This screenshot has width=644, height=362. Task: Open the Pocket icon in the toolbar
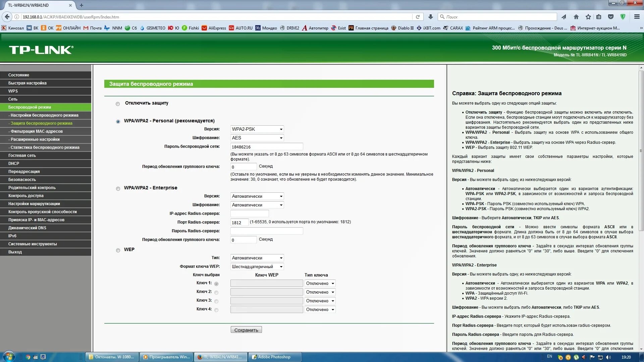click(x=611, y=17)
